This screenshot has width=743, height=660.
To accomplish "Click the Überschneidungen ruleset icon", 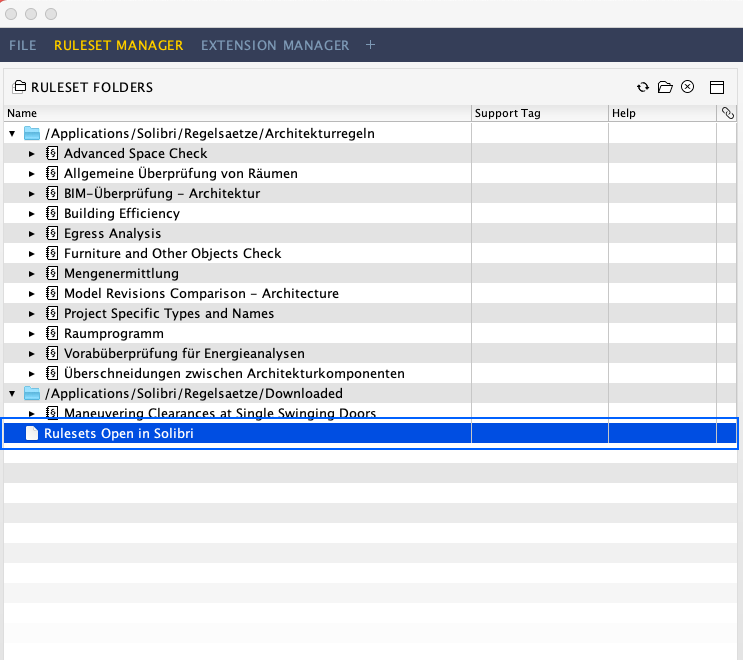I will [52, 373].
